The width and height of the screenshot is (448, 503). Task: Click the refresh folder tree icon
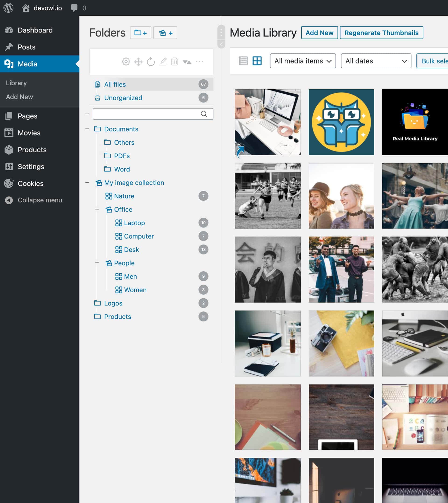click(151, 62)
